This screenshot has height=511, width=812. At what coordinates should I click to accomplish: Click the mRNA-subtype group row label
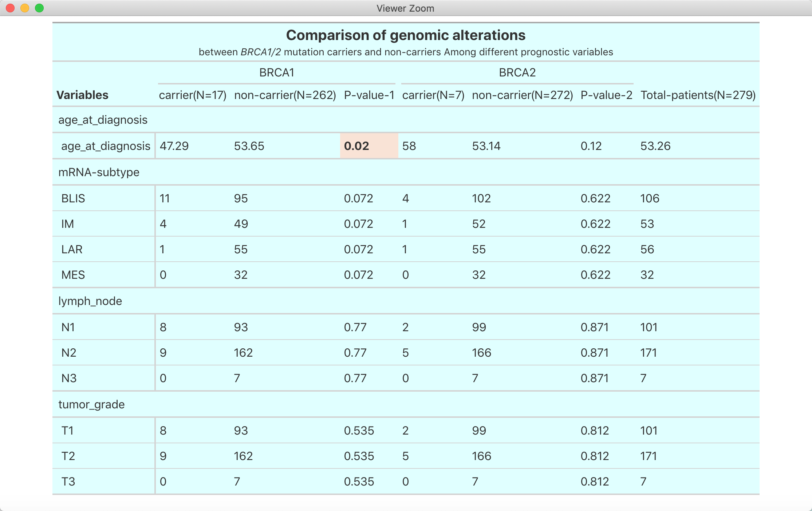99,172
